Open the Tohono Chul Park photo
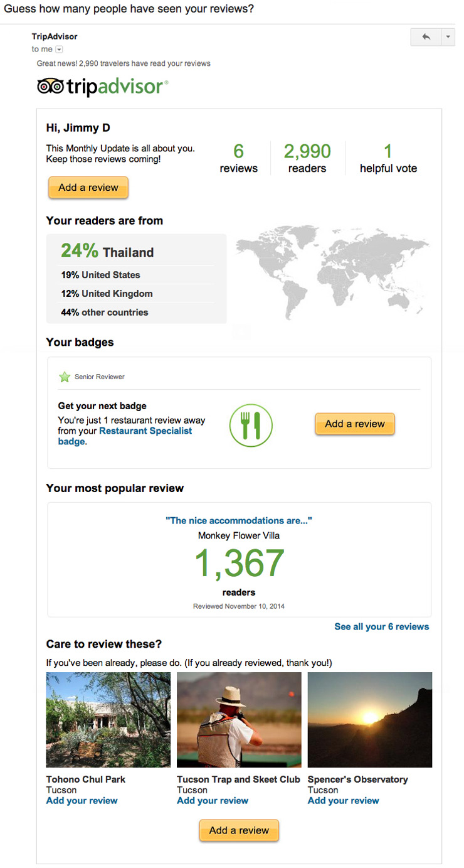The height and width of the screenshot is (868, 464). (x=108, y=719)
